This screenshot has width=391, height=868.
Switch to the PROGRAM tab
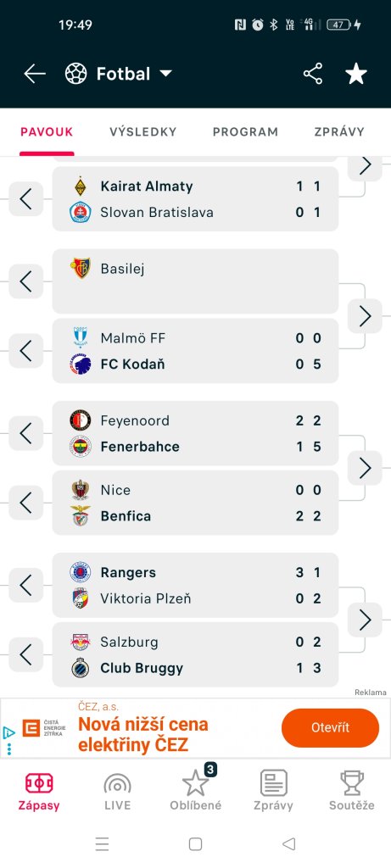245,131
